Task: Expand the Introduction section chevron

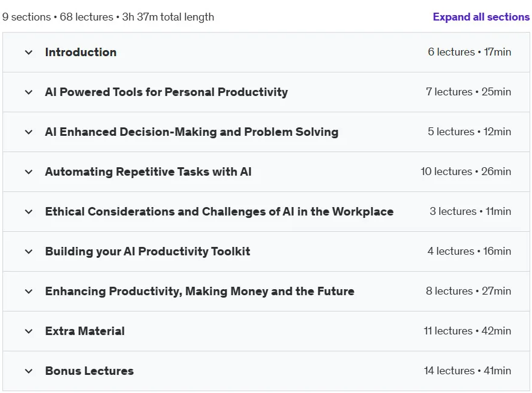Action: tap(29, 53)
